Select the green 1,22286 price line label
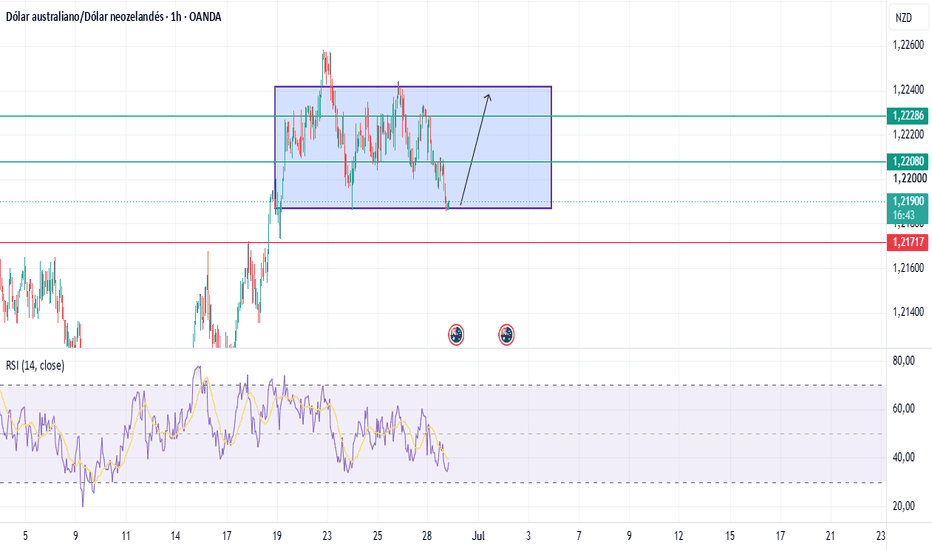This screenshot has height=550, width=932. pos(907,115)
